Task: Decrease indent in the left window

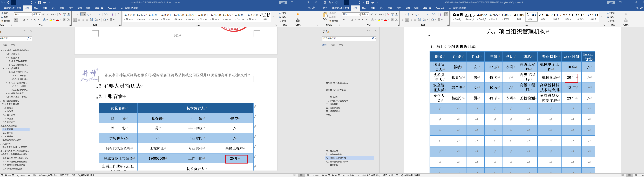Action: (96, 14)
